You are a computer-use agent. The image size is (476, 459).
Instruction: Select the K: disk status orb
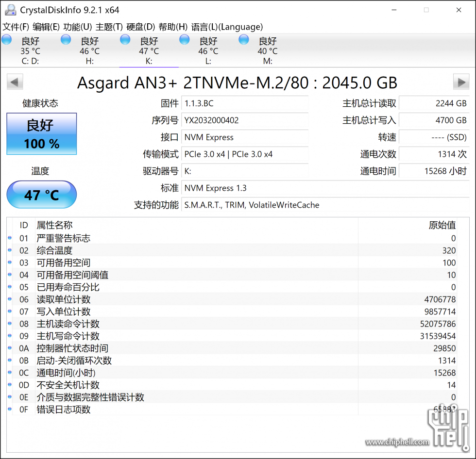click(125, 40)
